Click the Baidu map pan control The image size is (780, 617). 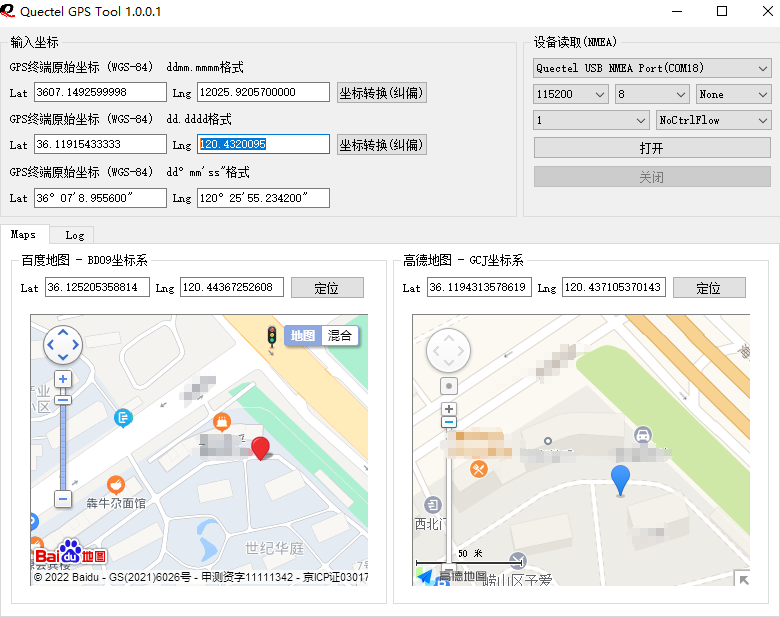(63, 344)
